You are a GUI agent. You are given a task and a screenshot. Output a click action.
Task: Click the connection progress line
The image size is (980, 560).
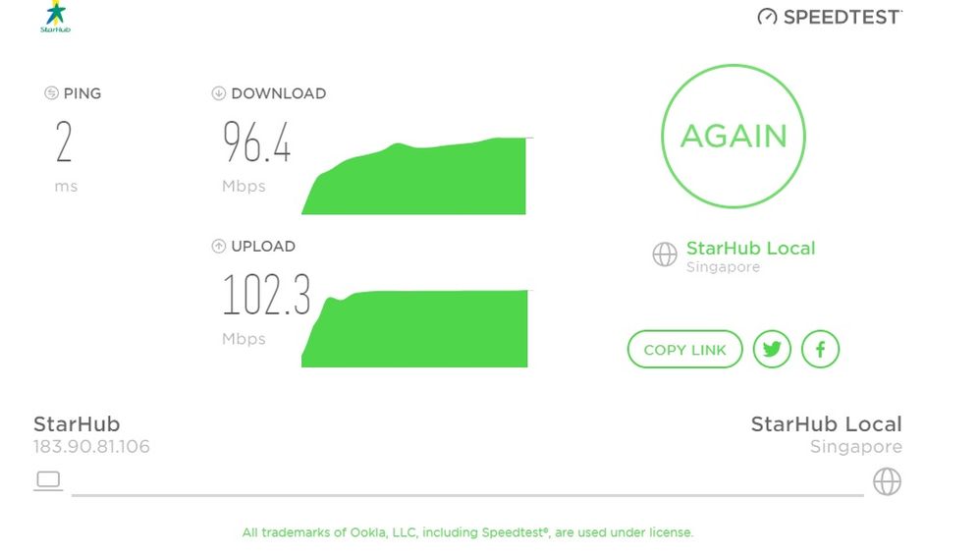pyautogui.click(x=467, y=495)
